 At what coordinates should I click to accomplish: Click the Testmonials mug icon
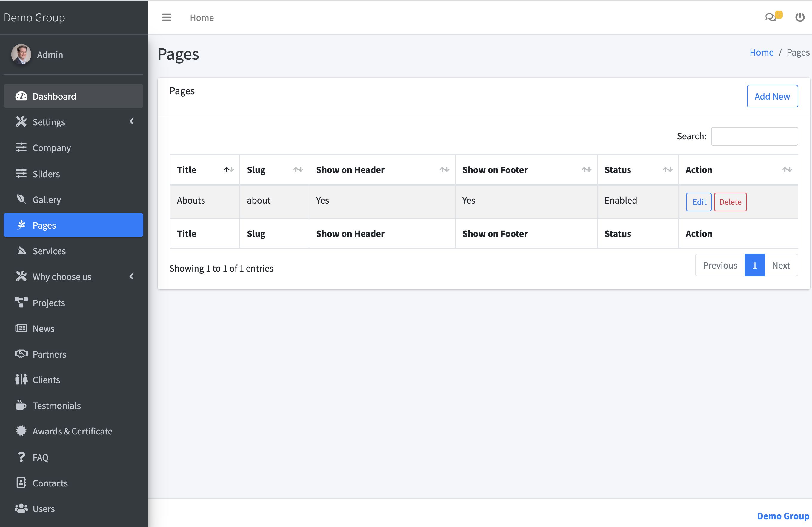21,405
